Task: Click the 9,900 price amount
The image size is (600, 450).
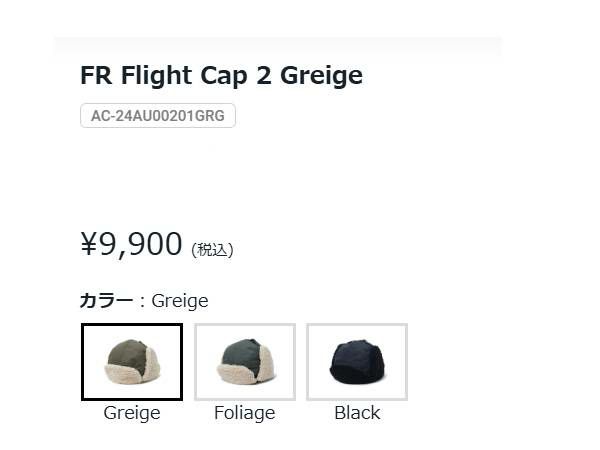Action: tap(140, 244)
